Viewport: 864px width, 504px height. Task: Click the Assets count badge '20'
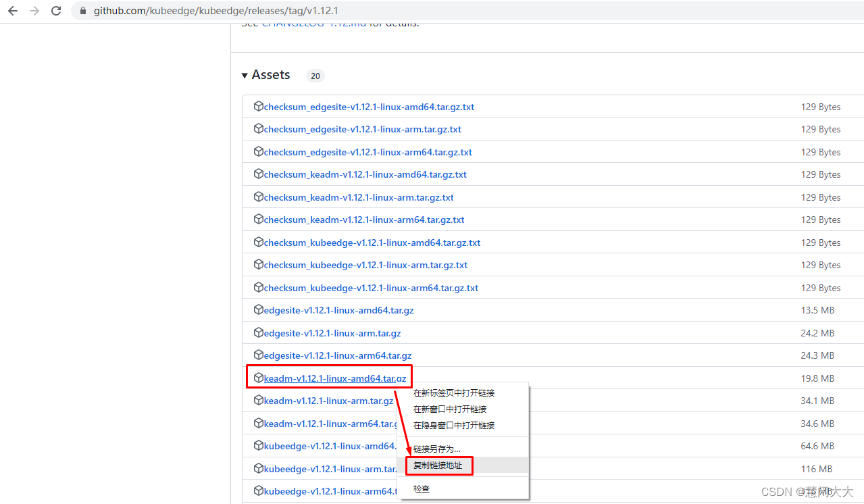click(x=315, y=76)
